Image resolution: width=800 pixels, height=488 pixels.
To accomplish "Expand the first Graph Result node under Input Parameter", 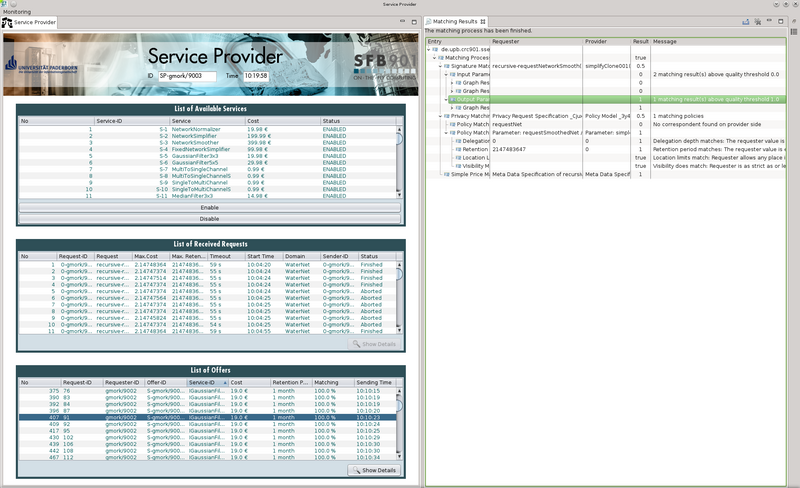I will [452, 83].
